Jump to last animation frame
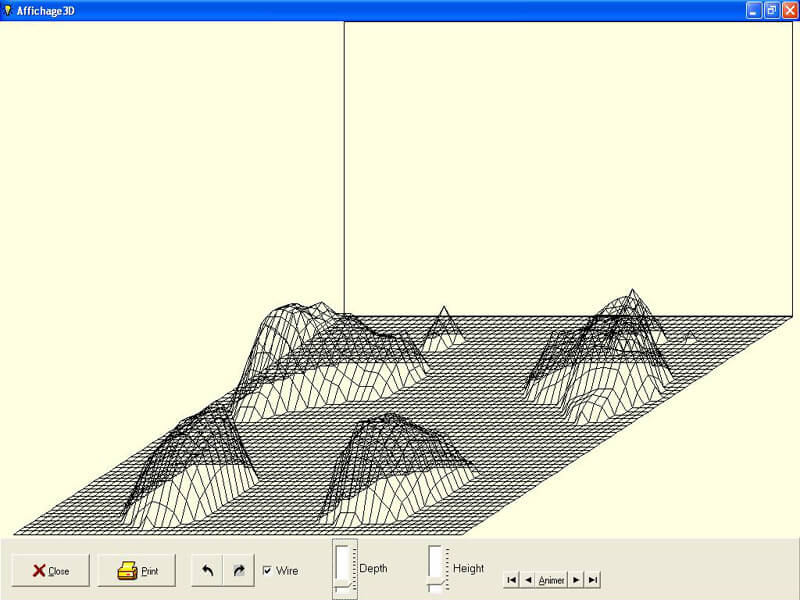Screen dimensions: 800x600 point(592,580)
